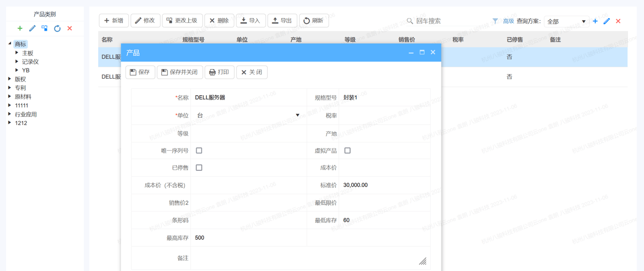Click the red delete category icon
The image size is (644, 271).
70,28
